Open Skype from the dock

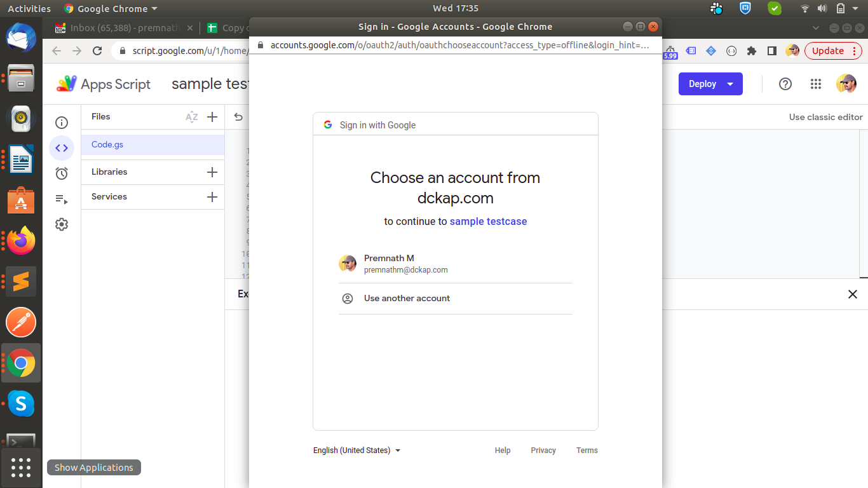tap(21, 403)
